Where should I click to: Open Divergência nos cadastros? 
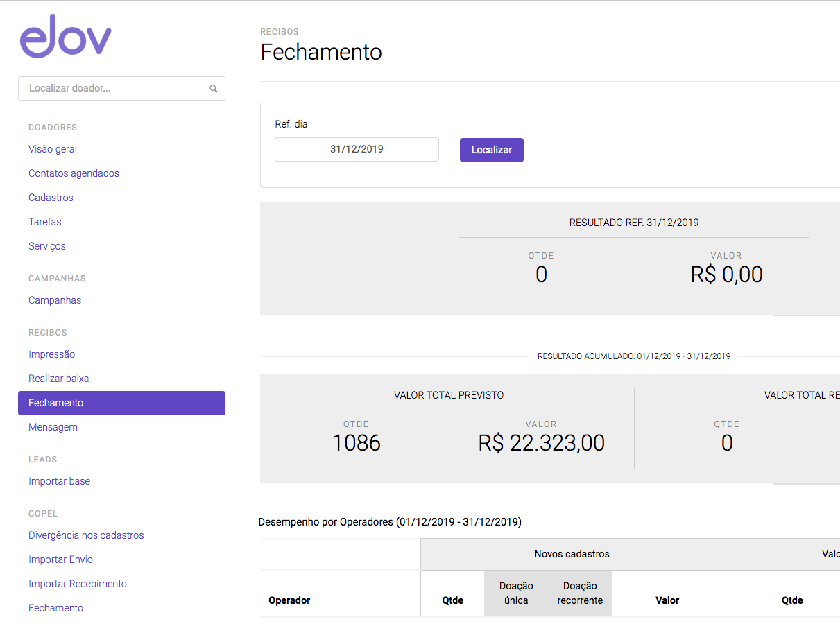pos(86,535)
